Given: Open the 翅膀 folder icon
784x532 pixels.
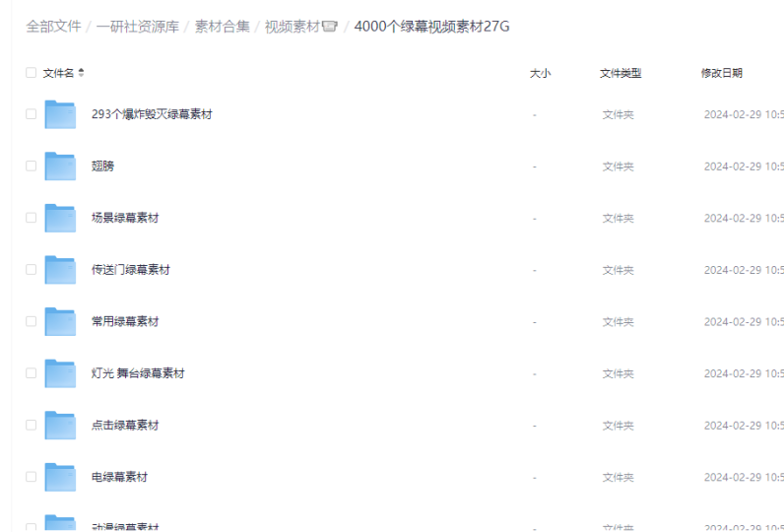Looking at the screenshot, I should point(60,166).
